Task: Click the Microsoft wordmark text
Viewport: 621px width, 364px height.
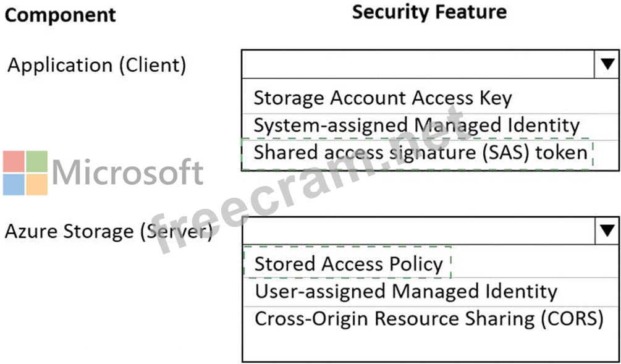Action: pos(127,172)
